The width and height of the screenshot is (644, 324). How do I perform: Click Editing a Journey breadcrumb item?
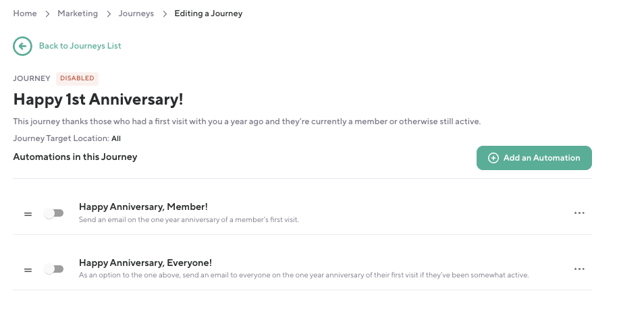(x=208, y=13)
